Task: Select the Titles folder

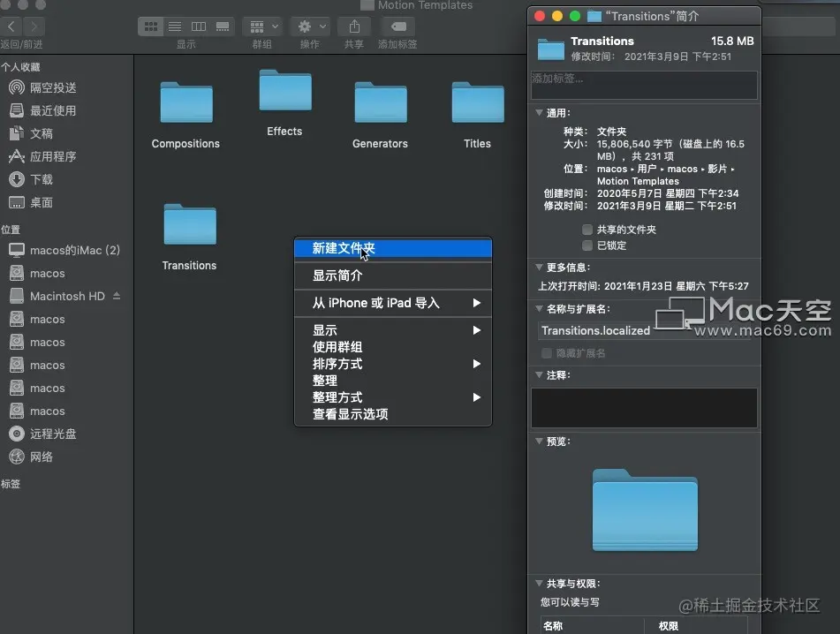Action: click(477, 115)
